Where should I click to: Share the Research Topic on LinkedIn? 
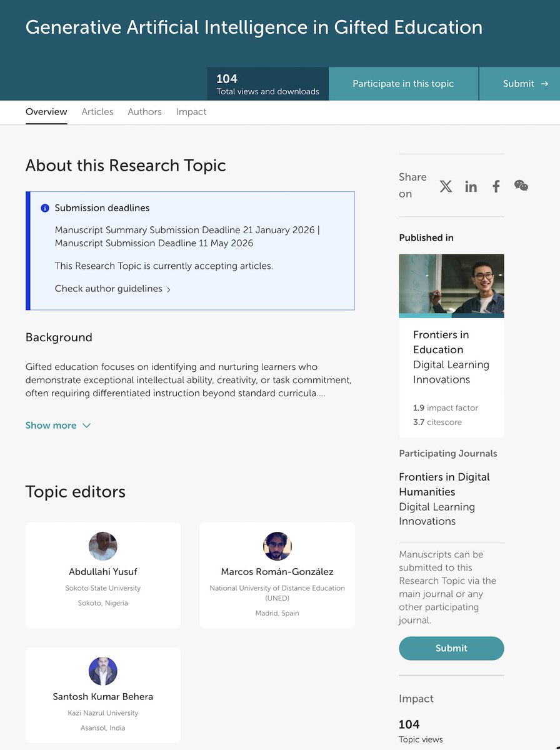coord(471,186)
